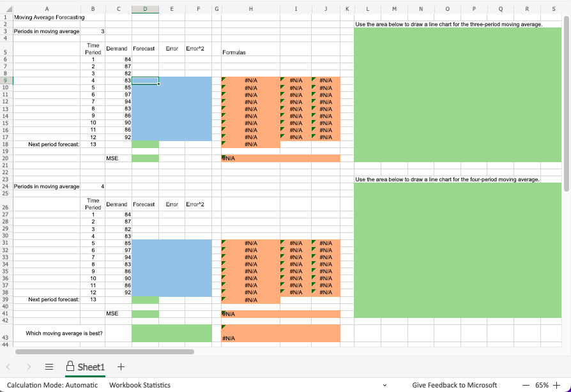Go to next sheet arrow
The height and width of the screenshot is (392, 571).
pyautogui.click(x=29, y=367)
